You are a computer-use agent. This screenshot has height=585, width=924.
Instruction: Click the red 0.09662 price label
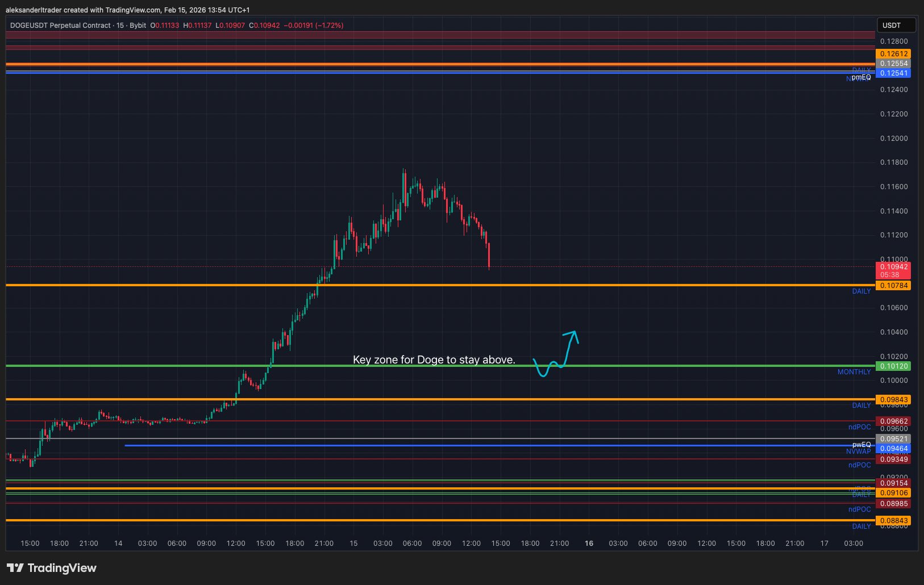[x=893, y=421]
